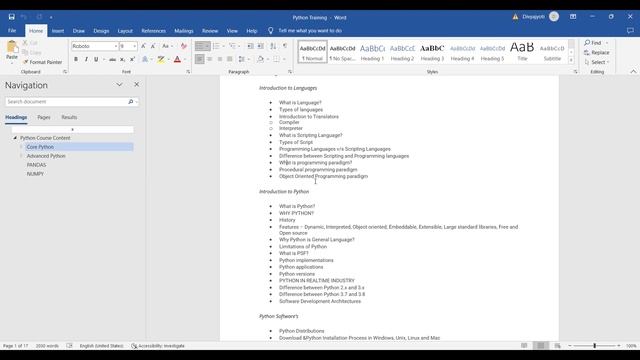Viewport: 640px width, 360px height.
Task: Click the text highlight color button
Action: point(161,60)
